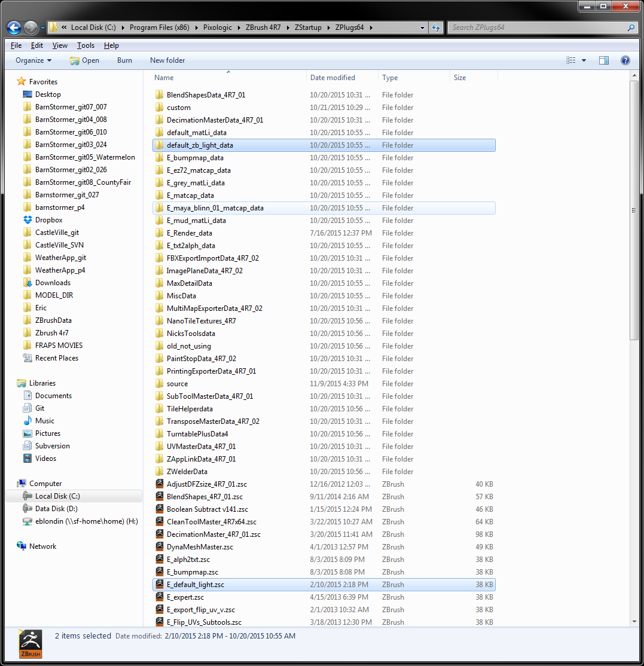Screen dimensions: 644x666
Task: Click the refresh button next to address bar
Action: [436, 28]
